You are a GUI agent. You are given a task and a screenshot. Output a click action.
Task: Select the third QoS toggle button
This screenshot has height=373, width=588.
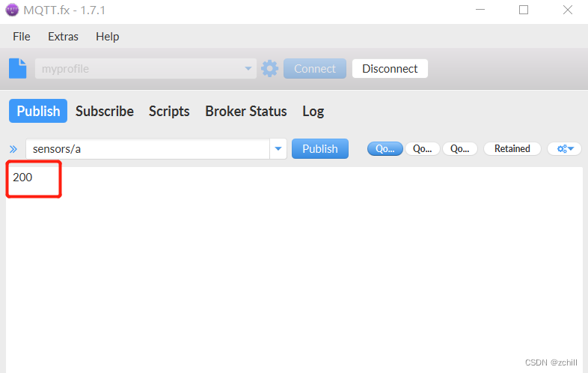coord(460,149)
